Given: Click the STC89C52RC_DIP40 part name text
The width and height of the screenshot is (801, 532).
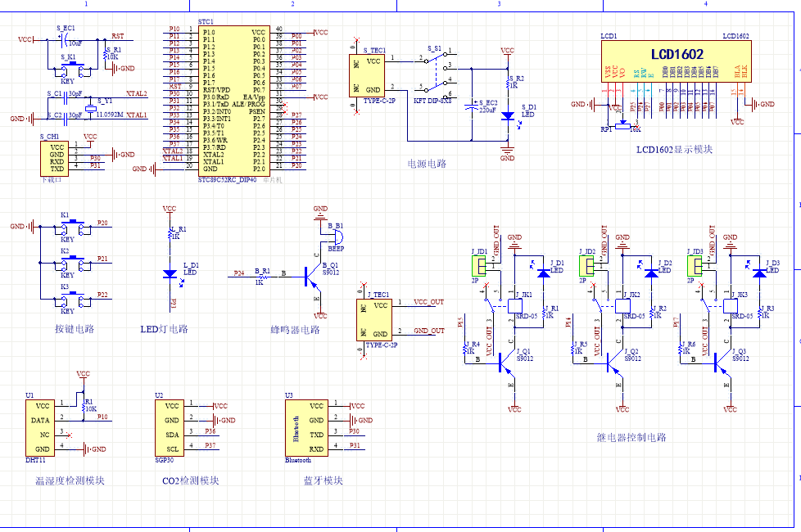Looking at the screenshot, I should 228,180.
